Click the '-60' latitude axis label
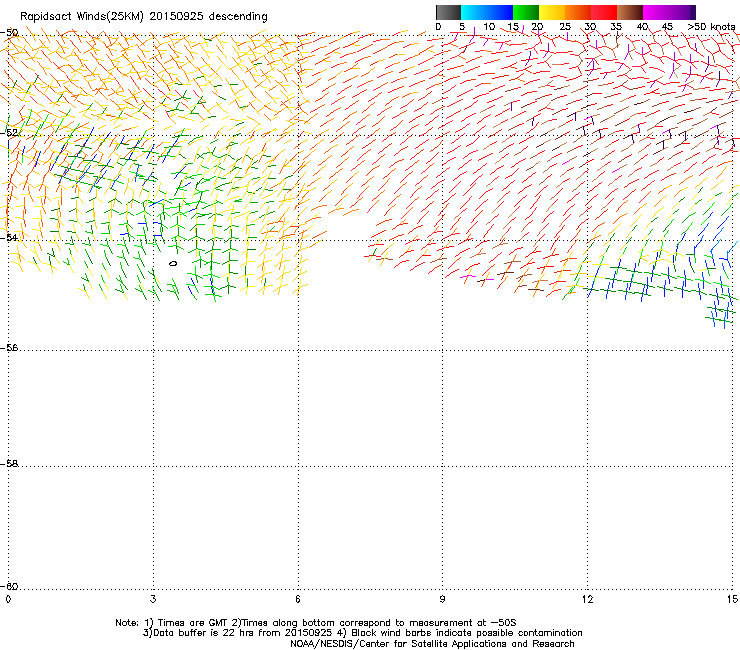The image size is (740, 650). 9,586
